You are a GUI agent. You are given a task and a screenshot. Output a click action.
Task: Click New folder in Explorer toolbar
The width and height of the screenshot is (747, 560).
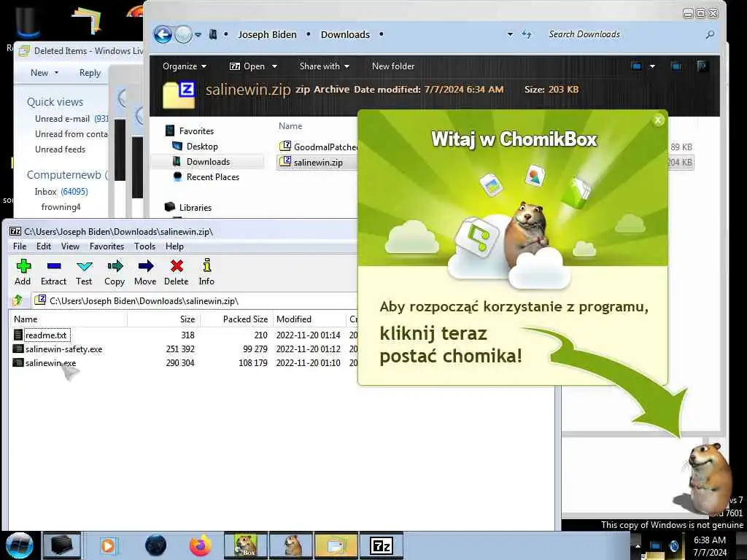tap(393, 66)
